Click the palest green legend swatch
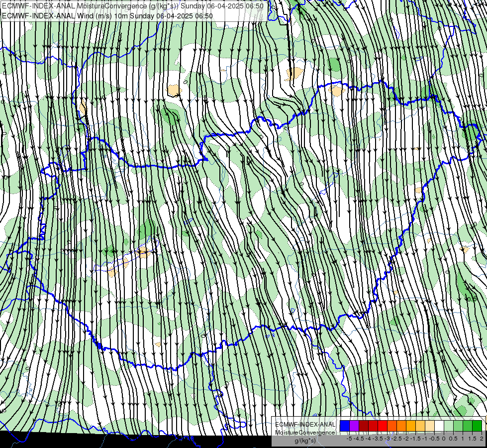487x448 pixels. (449, 426)
